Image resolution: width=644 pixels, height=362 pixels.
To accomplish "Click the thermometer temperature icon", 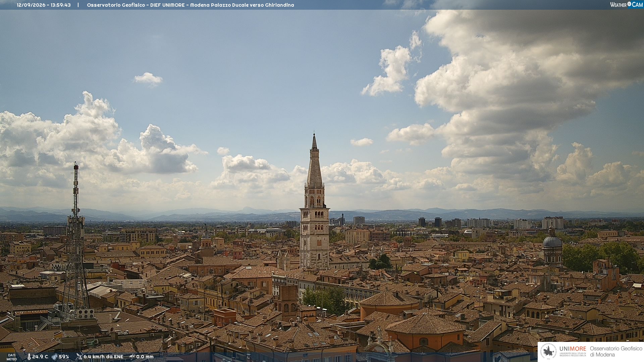I will (x=29, y=357).
